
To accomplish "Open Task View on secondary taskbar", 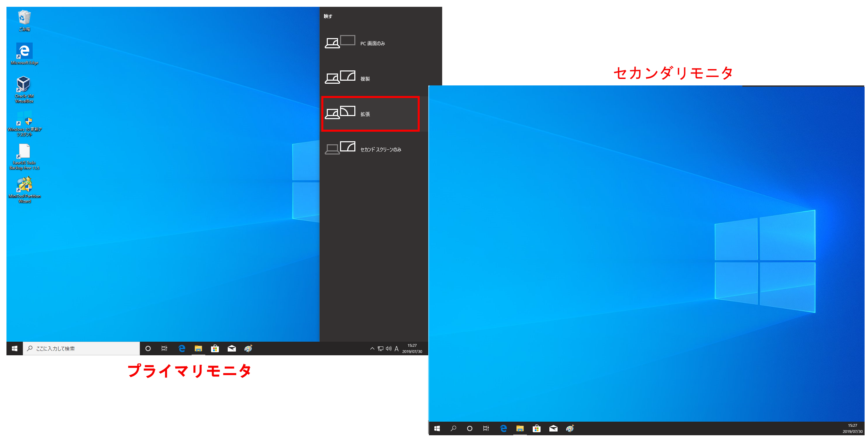I will [486, 428].
